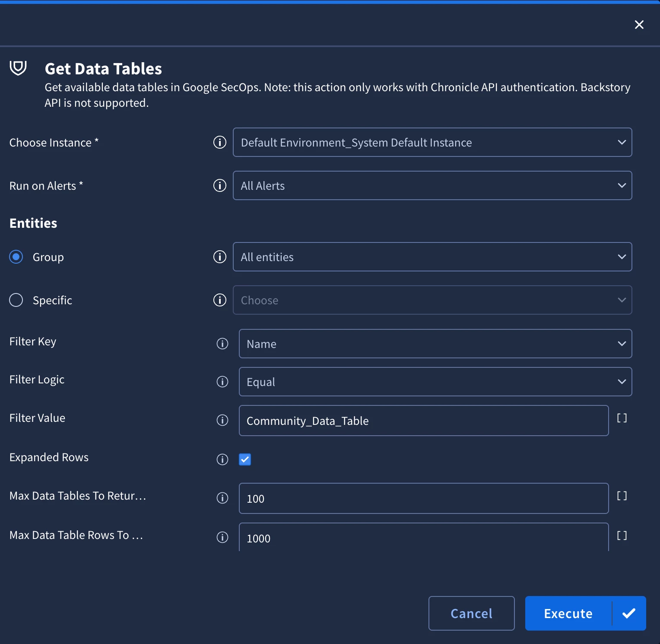Click the Get Data Tables title
The width and height of the screenshot is (660, 644).
(103, 69)
